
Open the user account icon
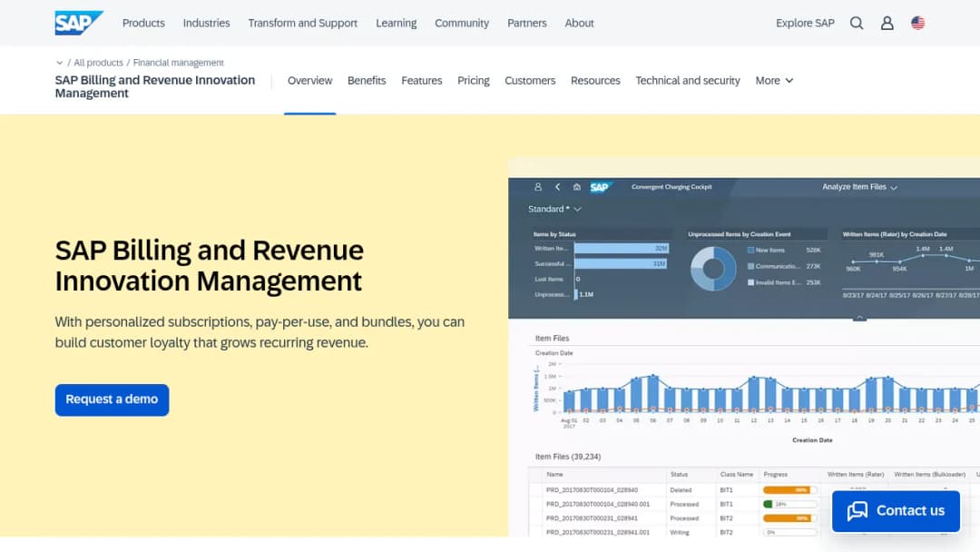pos(887,23)
